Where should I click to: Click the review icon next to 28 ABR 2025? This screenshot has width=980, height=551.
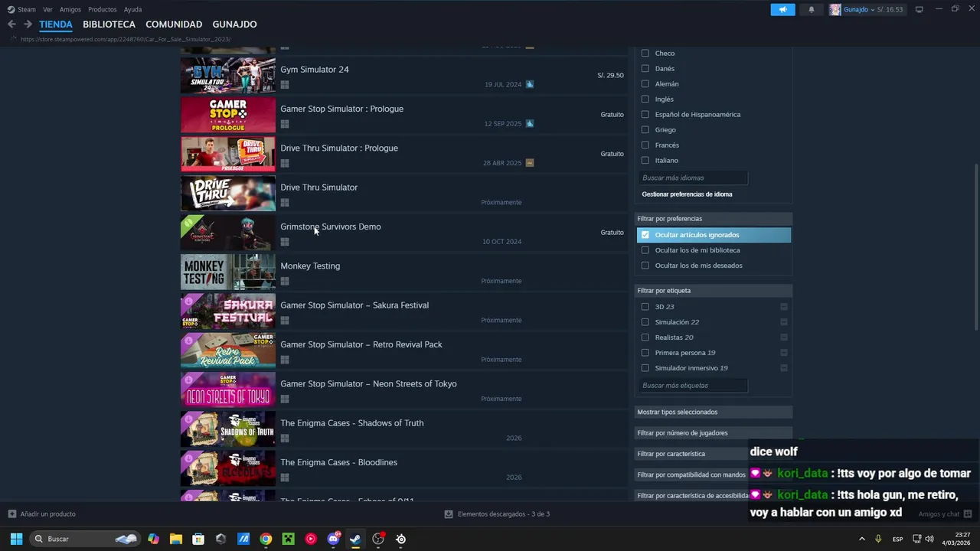click(530, 163)
